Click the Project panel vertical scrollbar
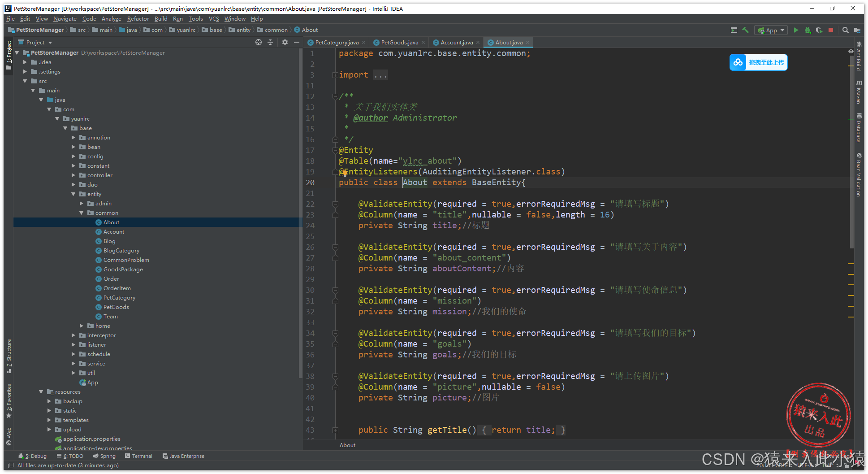This screenshot has height=474, width=868. pos(300,213)
